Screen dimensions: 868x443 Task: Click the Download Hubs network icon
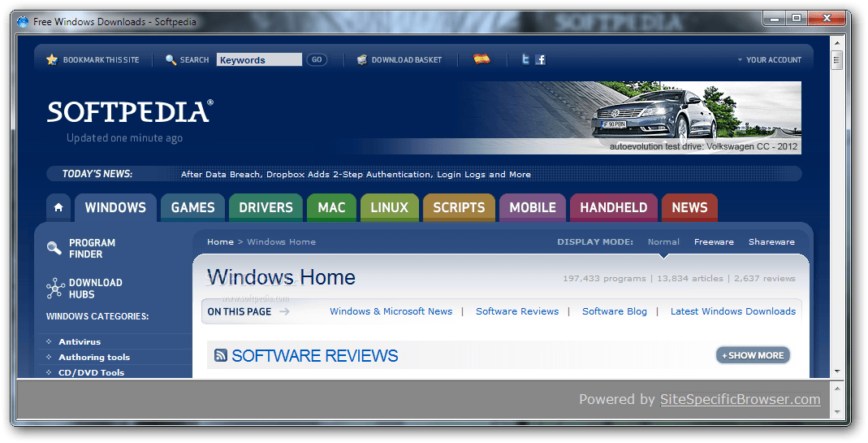tap(55, 288)
